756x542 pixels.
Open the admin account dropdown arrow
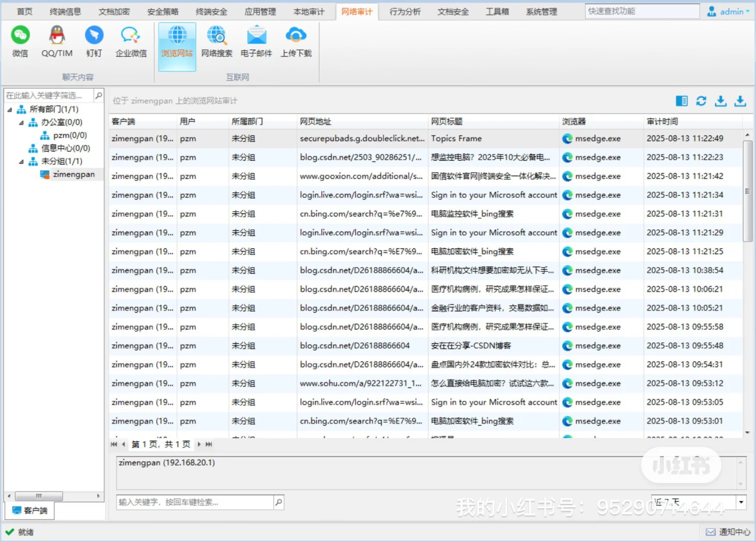click(x=748, y=12)
